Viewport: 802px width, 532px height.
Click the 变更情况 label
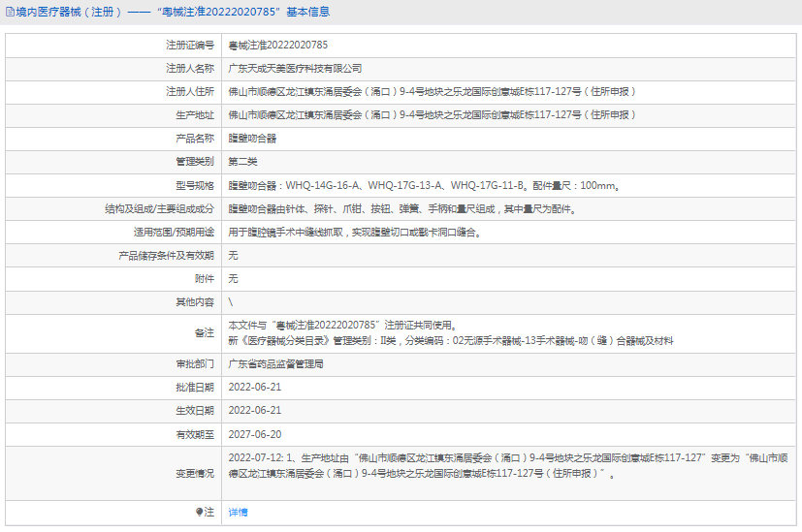point(195,474)
